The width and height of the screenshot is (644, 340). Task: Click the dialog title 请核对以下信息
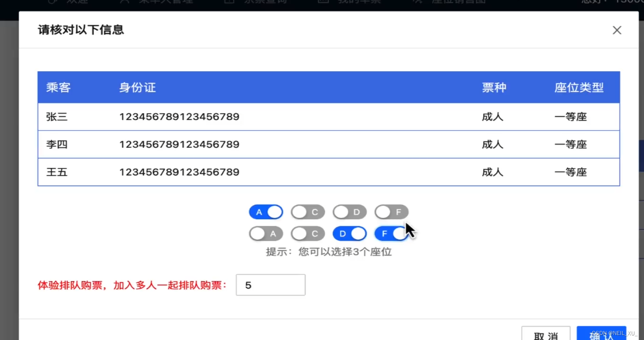click(81, 30)
